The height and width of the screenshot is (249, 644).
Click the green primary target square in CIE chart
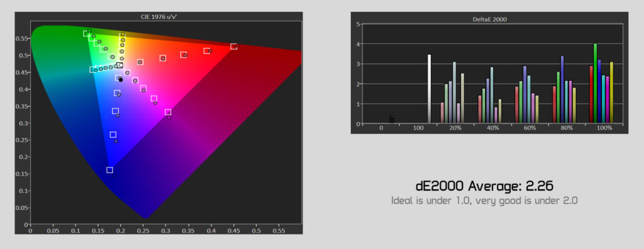[87, 34]
